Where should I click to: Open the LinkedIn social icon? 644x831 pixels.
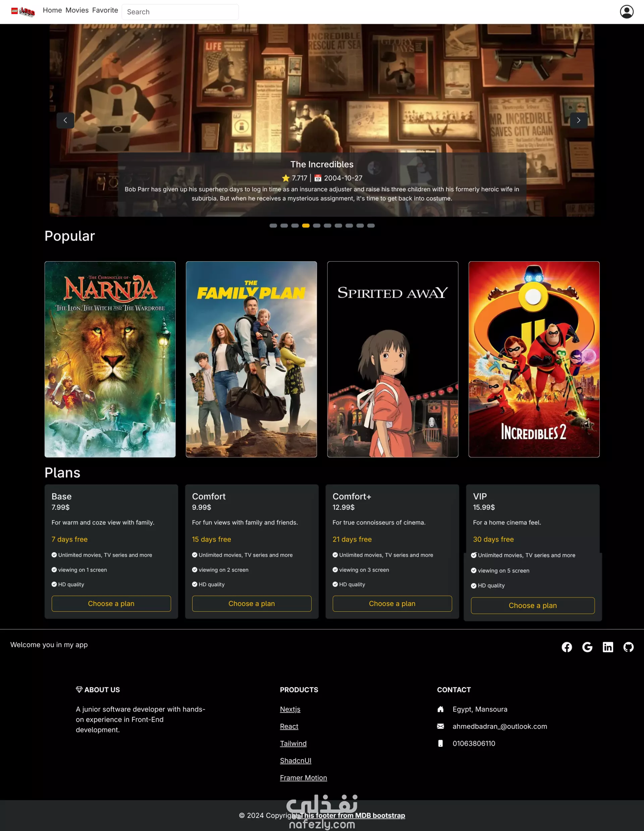click(x=608, y=647)
